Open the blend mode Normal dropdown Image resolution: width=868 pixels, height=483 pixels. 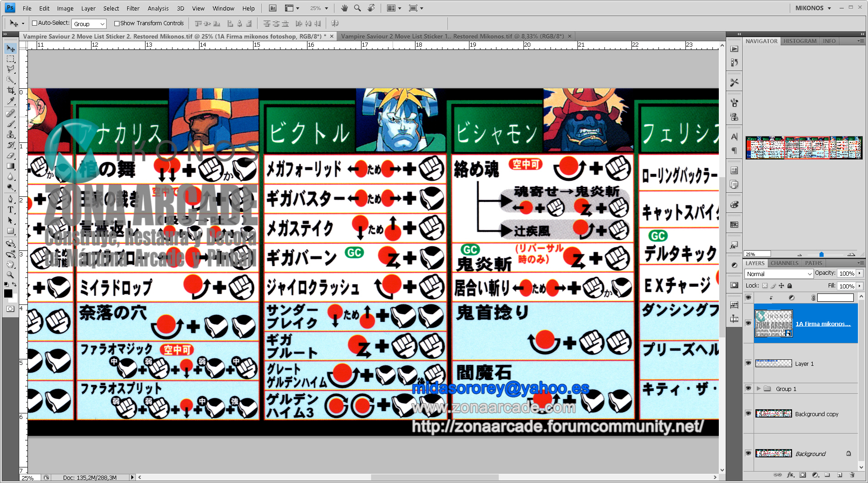779,274
